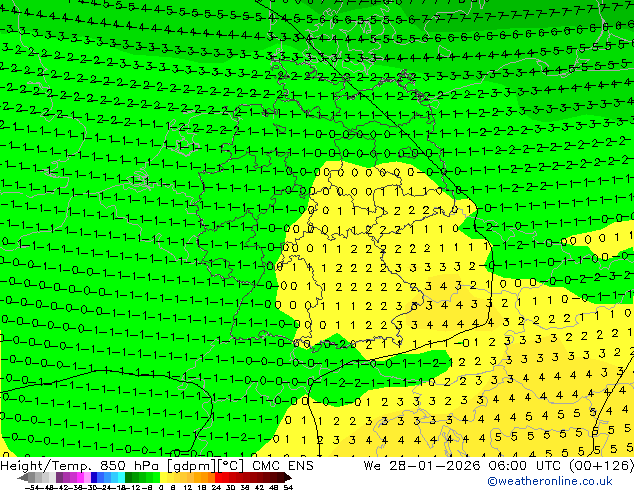Click the '06:00 UTC' time text
The image size is (634, 490).
[x=523, y=466]
